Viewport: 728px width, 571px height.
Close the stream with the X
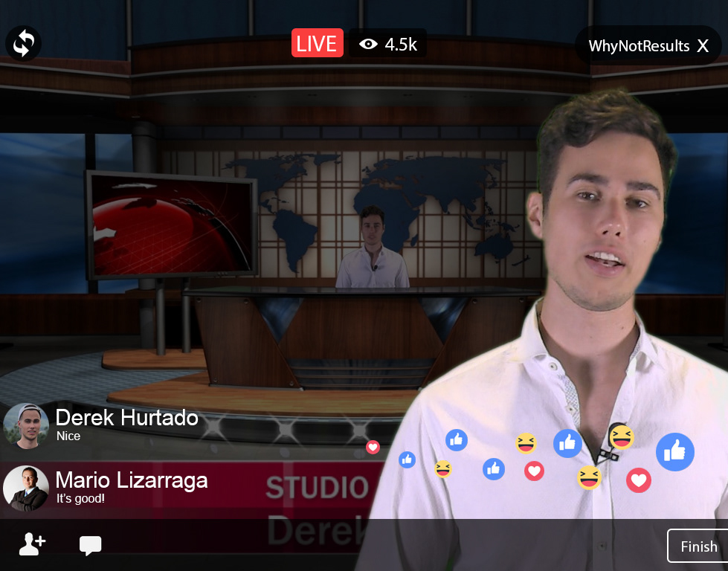(x=703, y=46)
